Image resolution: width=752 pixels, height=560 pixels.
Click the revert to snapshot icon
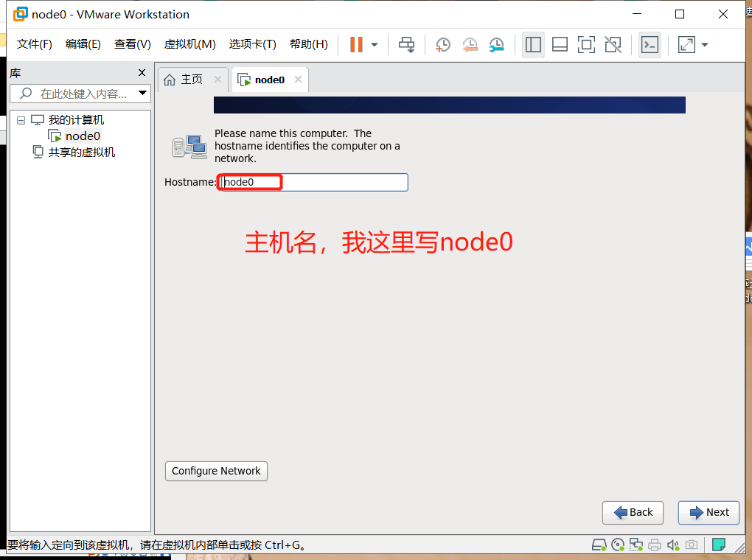[x=470, y=45]
